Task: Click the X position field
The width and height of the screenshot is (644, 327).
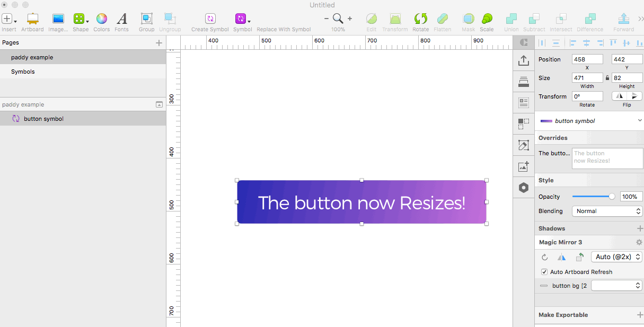Action: click(x=587, y=59)
